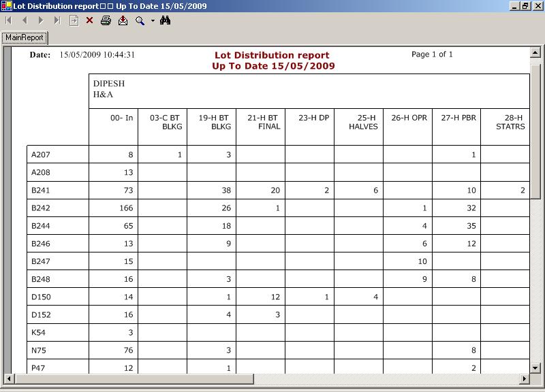Click the magnifier zoom icon
Image resolution: width=545 pixels, height=392 pixels.
pyautogui.click(x=140, y=20)
